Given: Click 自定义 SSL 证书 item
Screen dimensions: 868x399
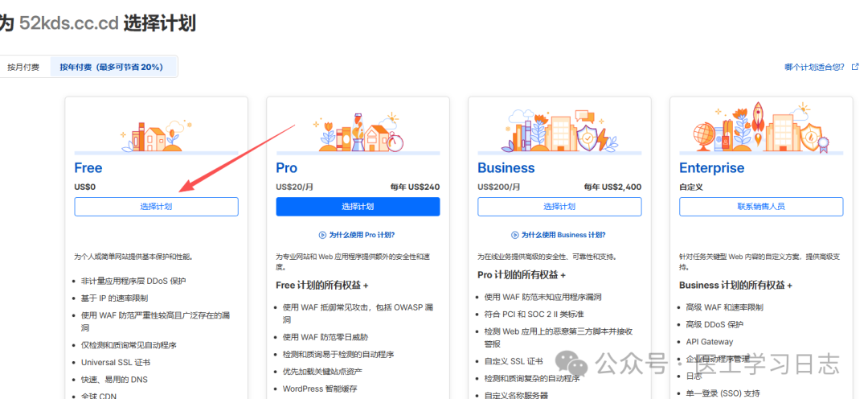Looking at the screenshot, I should point(514,361).
